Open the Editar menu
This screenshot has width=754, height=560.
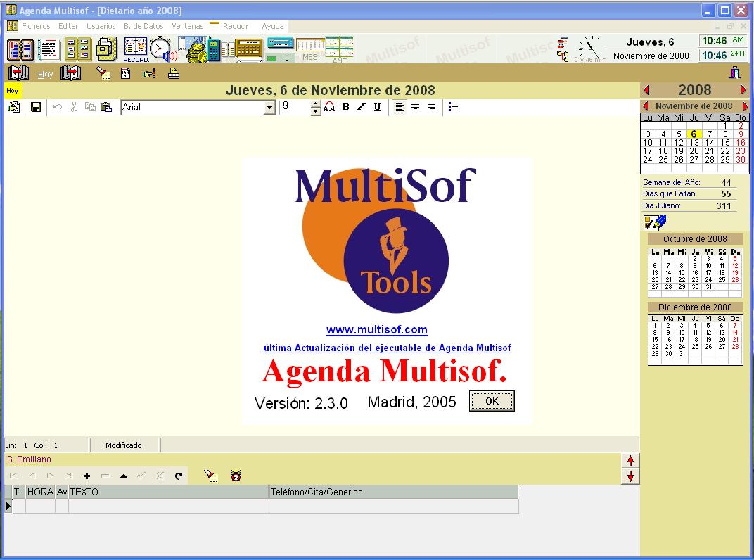(x=68, y=26)
